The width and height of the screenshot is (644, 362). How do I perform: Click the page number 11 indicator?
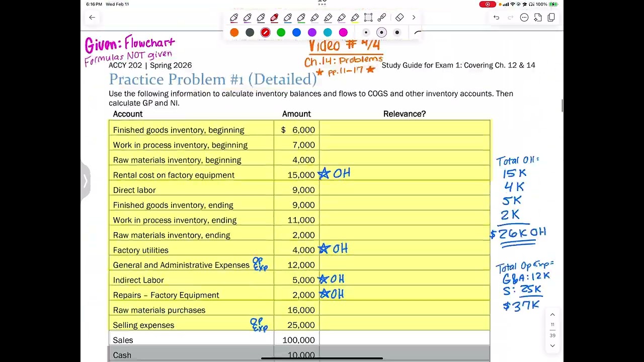point(552,325)
